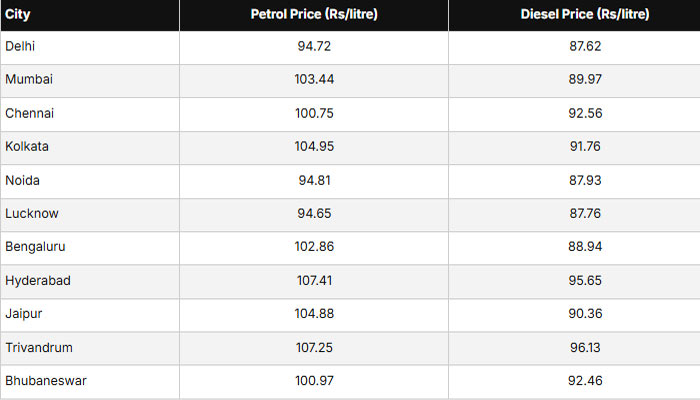Click the City column header
Screen dimensions: 700x400
click(x=18, y=14)
